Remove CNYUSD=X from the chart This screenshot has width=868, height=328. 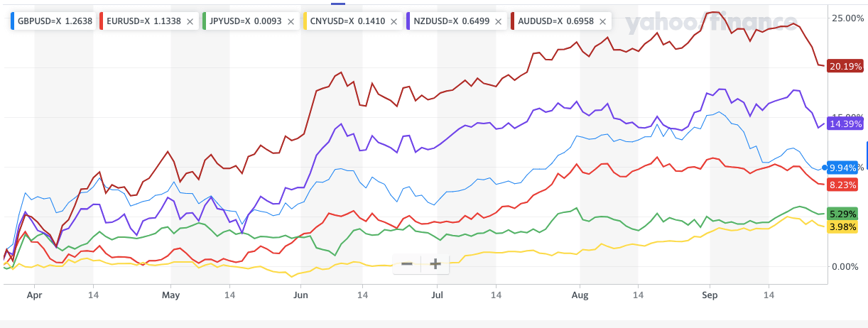[395, 21]
